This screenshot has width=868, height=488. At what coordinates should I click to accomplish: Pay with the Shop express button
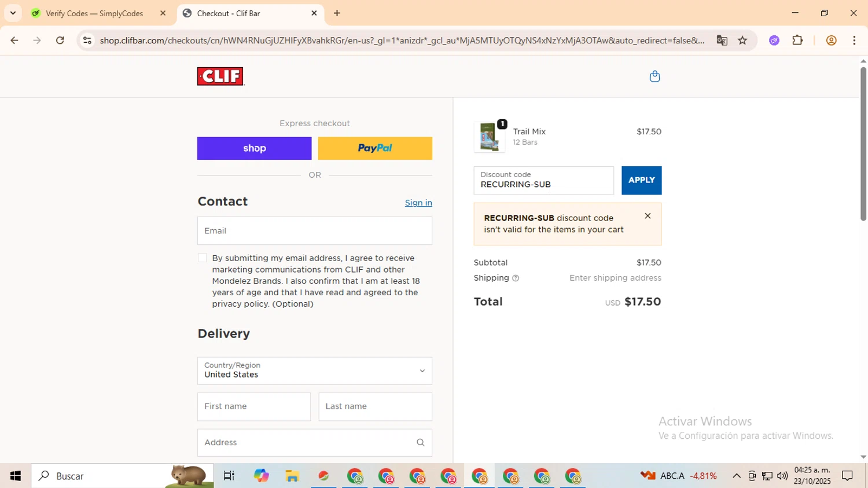[254, 148]
